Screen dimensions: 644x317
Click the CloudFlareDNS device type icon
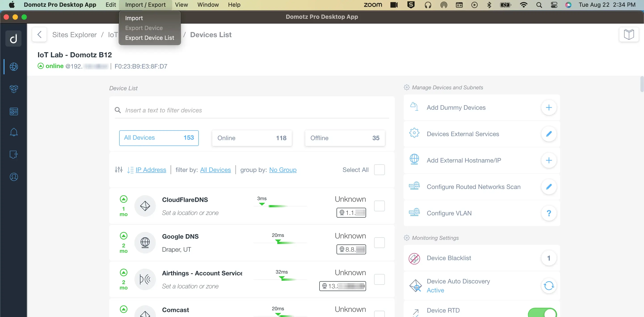145,206
